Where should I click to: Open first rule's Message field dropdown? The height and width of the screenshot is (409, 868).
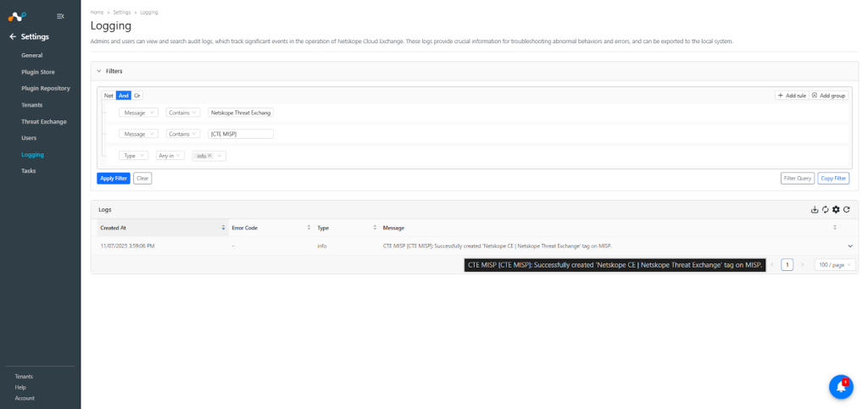138,112
